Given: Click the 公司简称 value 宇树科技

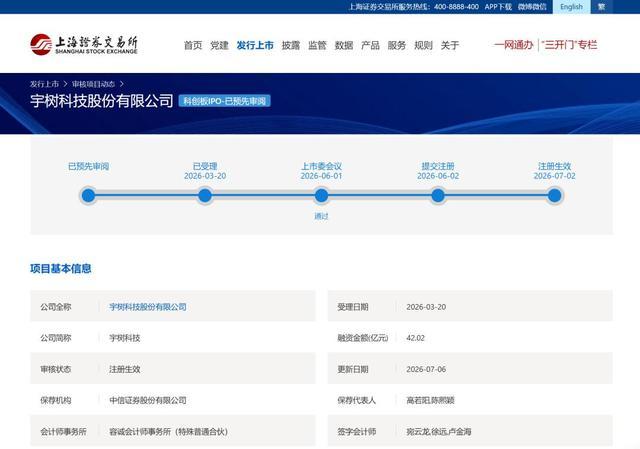Looking at the screenshot, I should tap(124, 338).
